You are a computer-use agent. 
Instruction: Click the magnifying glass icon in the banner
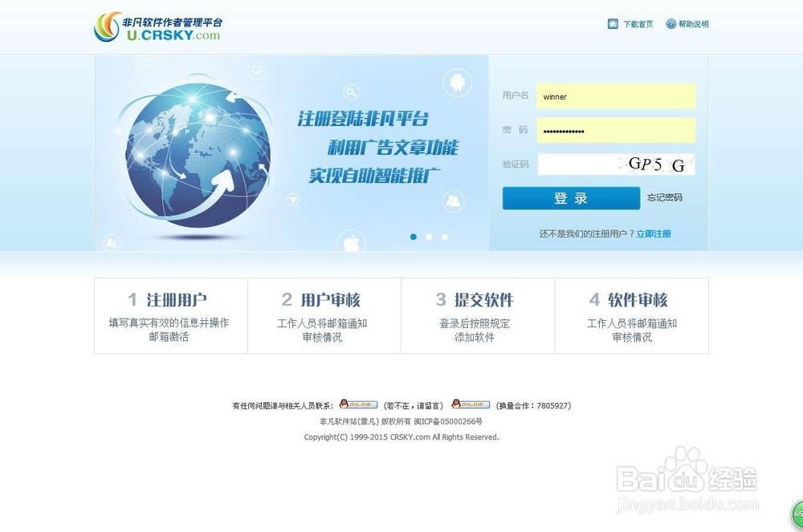350,91
